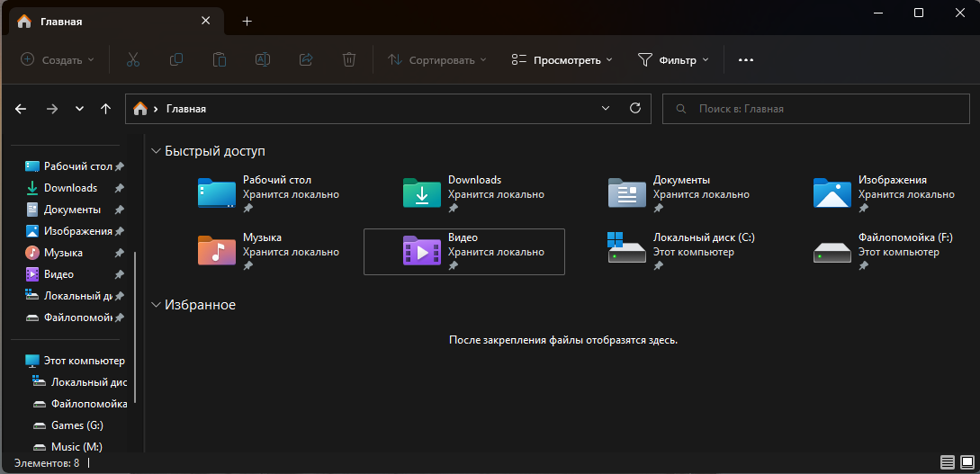Click the Share icon in toolbar
Image resolution: width=980 pixels, height=474 pixels.
coord(306,60)
